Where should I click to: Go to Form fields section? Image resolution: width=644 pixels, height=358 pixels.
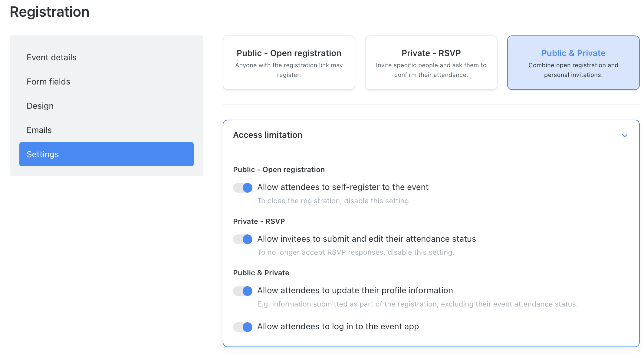pyautogui.click(x=48, y=81)
